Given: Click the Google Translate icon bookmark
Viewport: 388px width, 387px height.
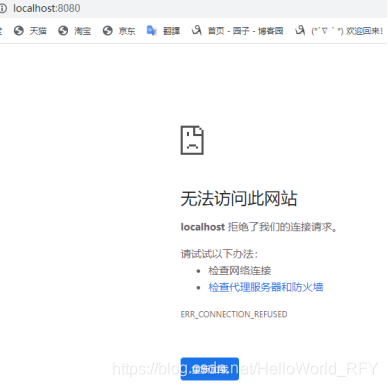Looking at the screenshot, I should [x=152, y=31].
